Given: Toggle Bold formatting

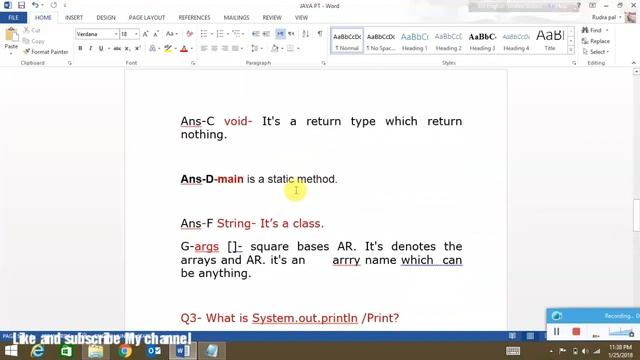Looking at the screenshot, I should point(80,49).
